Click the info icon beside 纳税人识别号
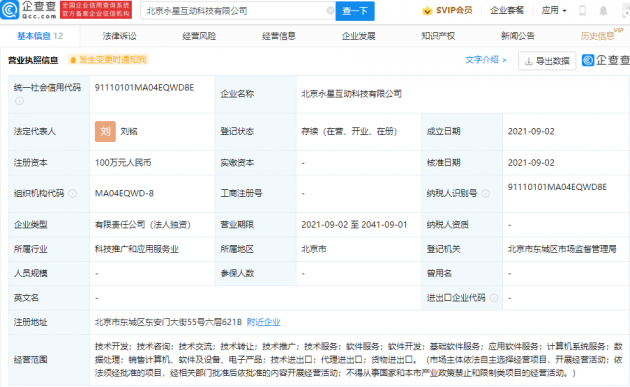This screenshot has width=630, height=387. click(485, 194)
